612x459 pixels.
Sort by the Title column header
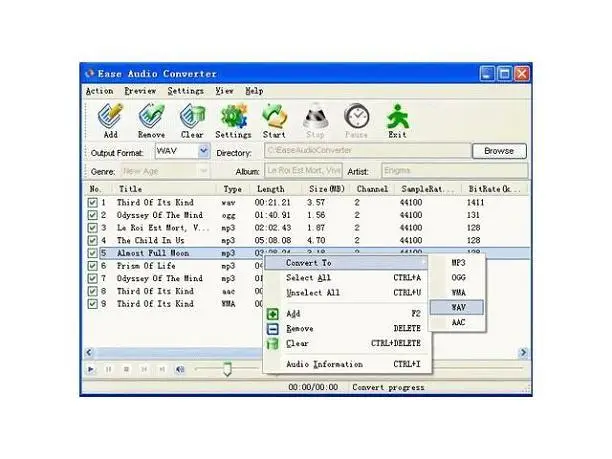[x=164, y=189]
